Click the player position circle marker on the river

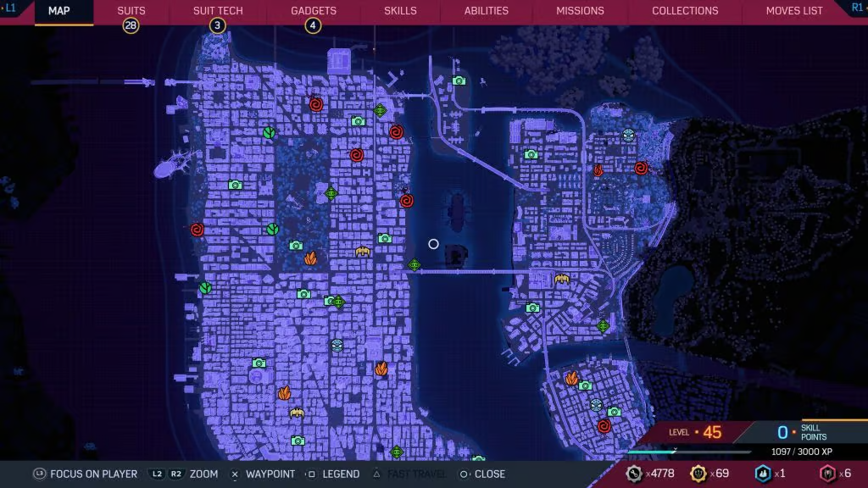click(434, 244)
